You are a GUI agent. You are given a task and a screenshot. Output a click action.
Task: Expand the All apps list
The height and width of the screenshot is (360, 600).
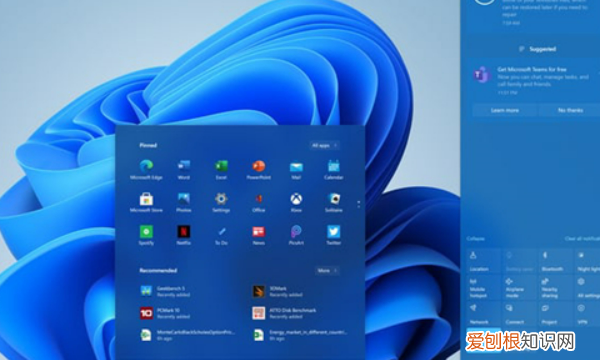pos(324,145)
